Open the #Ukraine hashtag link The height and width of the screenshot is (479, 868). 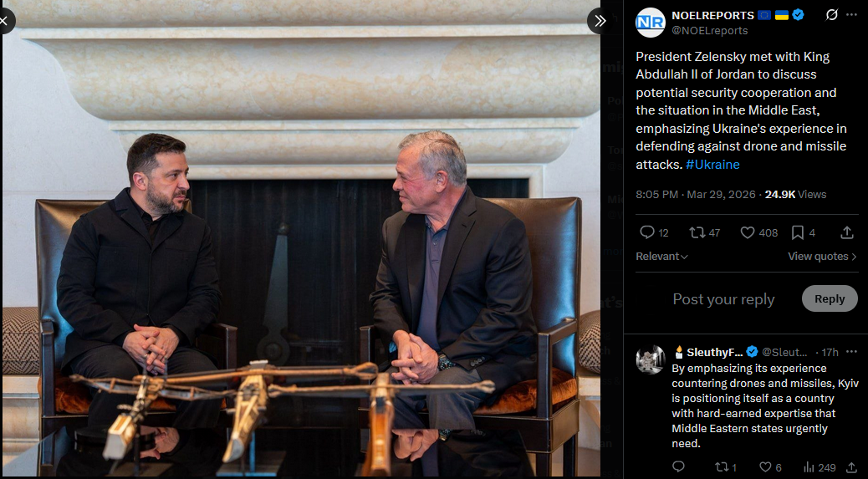click(x=712, y=165)
